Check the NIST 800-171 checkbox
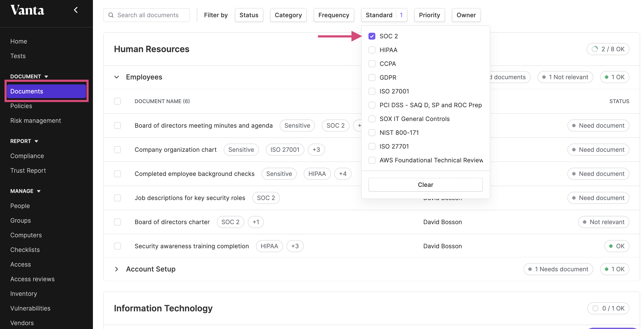 click(372, 133)
